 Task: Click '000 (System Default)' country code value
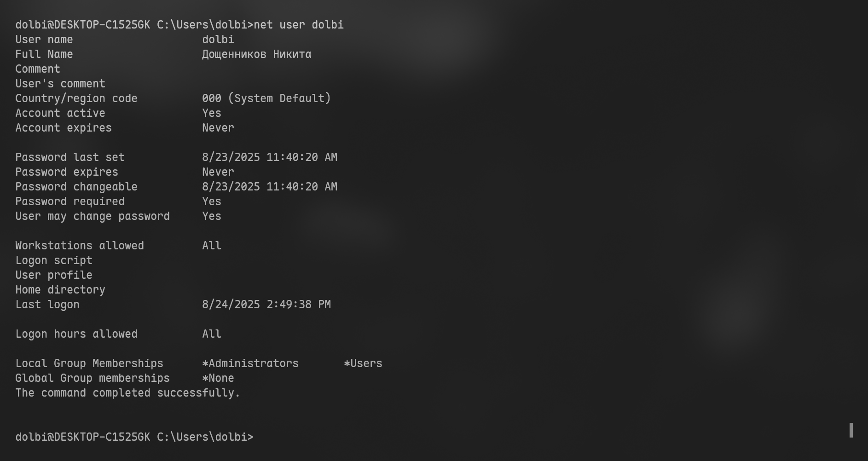pos(266,98)
